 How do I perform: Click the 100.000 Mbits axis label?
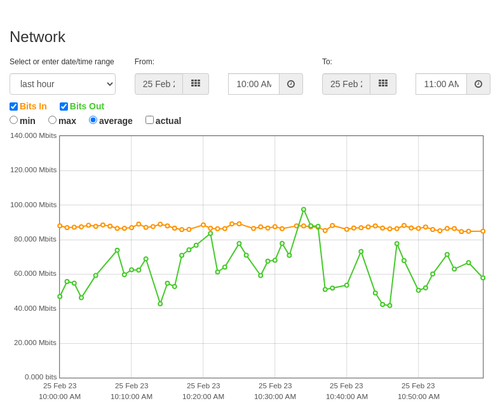33,205
